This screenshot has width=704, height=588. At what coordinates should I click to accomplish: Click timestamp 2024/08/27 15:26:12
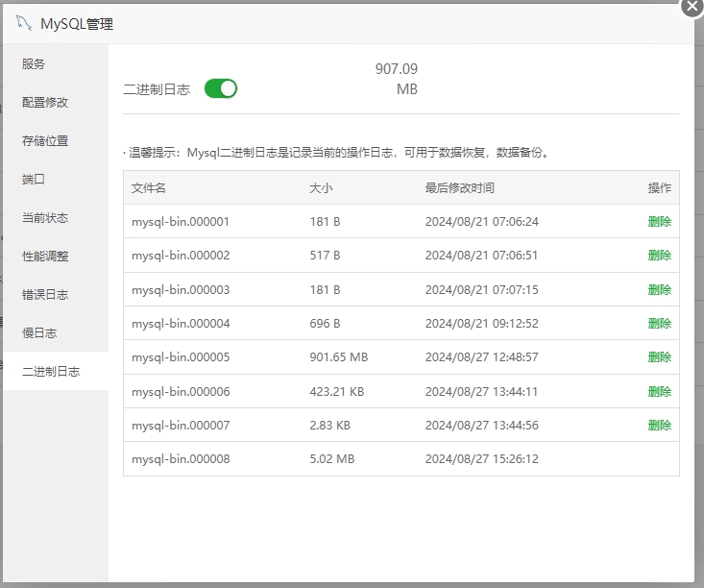pyautogui.click(x=482, y=459)
